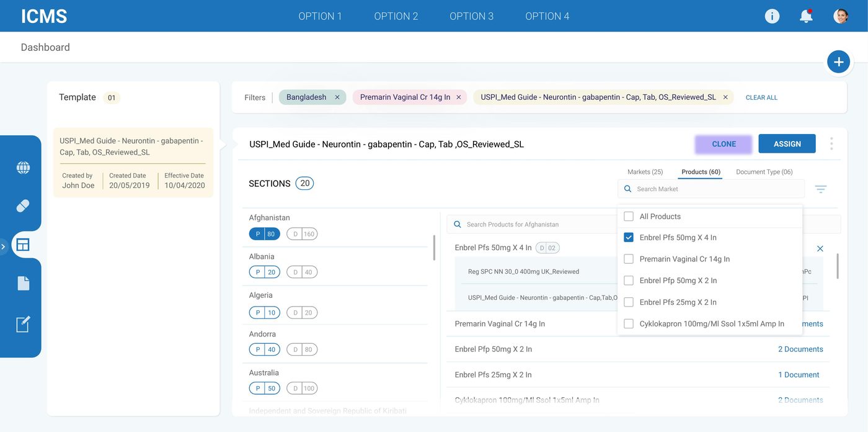This screenshot has width=868, height=432.
Task: Switch to Markets (25) tab
Action: coord(645,172)
